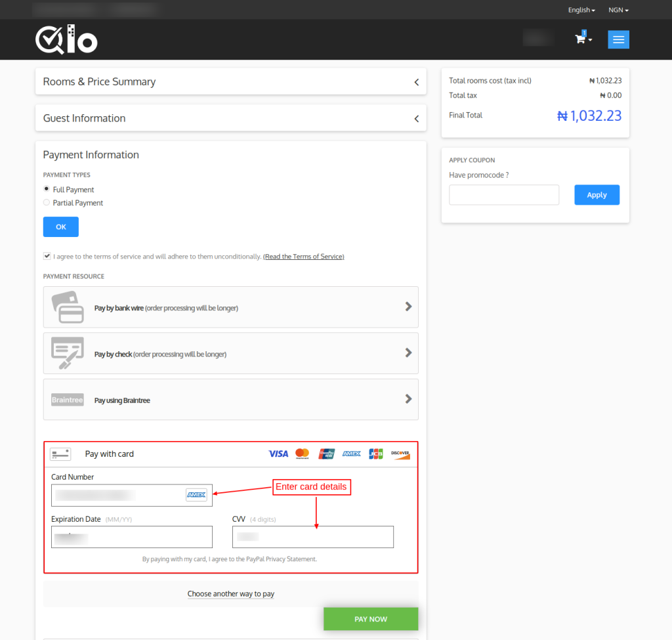Open the NGN currency dropdown
The height and width of the screenshot is (640, 672).
618,10
